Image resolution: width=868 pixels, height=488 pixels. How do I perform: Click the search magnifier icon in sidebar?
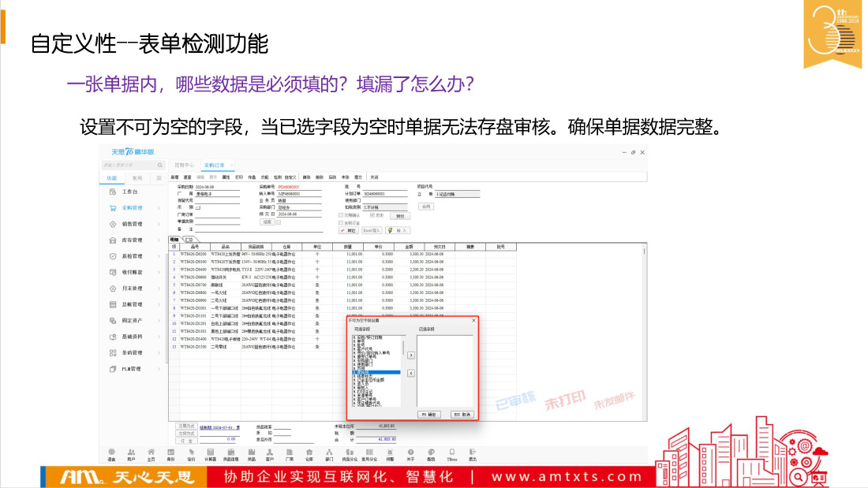pos(159,165)
